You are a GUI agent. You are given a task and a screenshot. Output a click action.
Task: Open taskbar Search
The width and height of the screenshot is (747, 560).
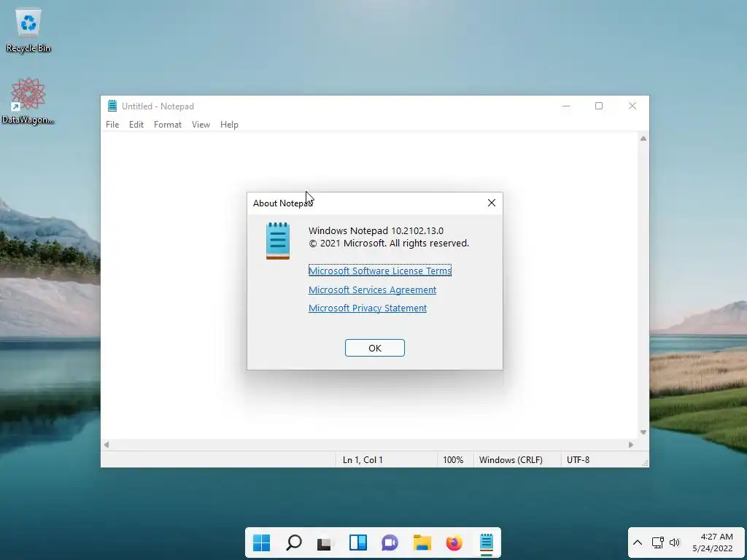pyautogui.click(x=293, y=542)
